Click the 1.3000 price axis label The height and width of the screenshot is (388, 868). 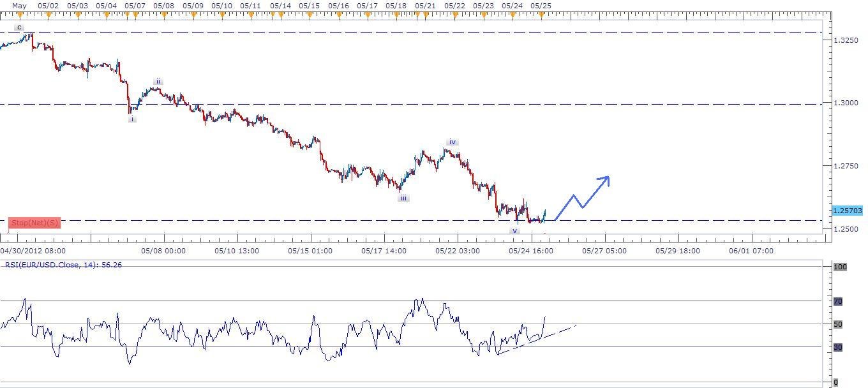tap(846, 103)
